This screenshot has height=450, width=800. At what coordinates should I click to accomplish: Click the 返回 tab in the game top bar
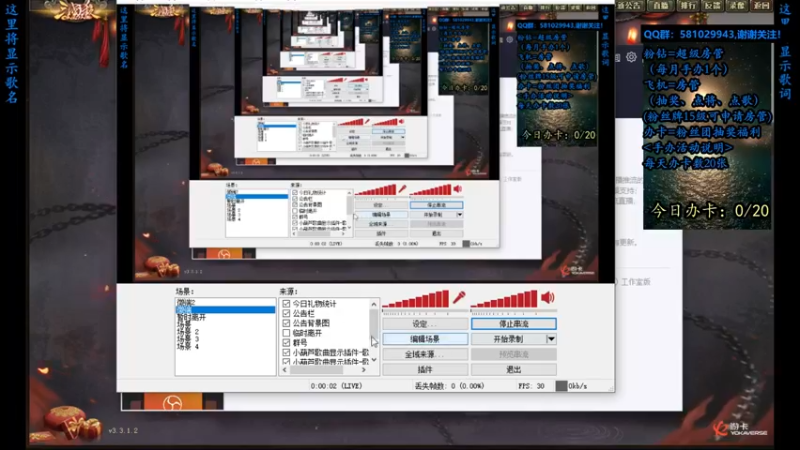(x=761, y=6)
